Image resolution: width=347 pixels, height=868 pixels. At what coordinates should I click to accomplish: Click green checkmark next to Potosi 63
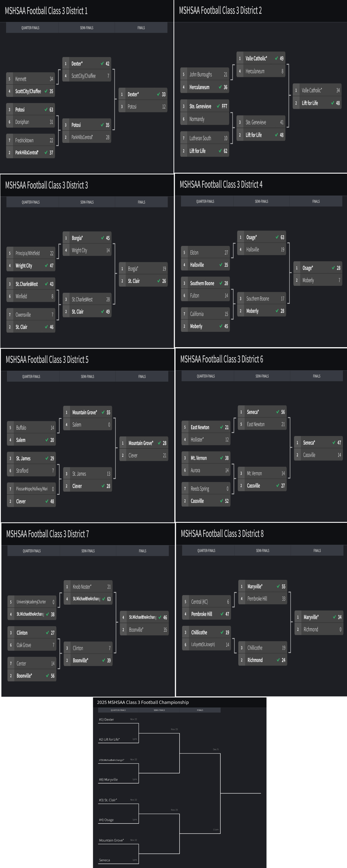click(46, 109)
